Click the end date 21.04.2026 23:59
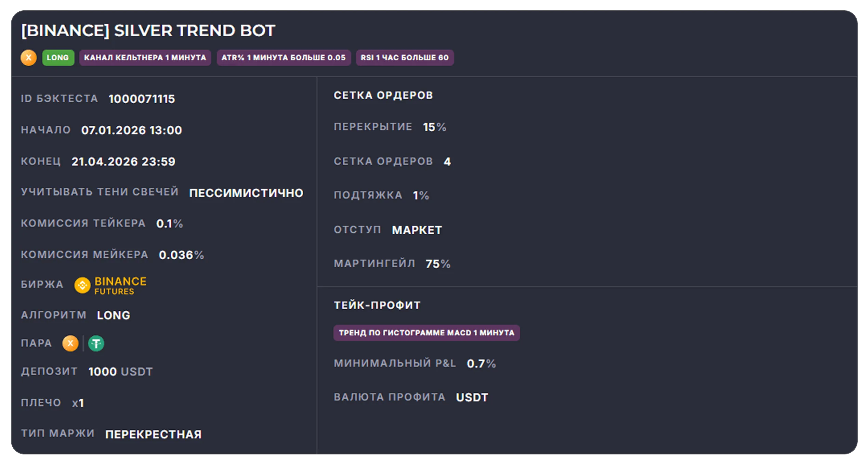The width and height of the screenshot is (868, 464). 123,162
